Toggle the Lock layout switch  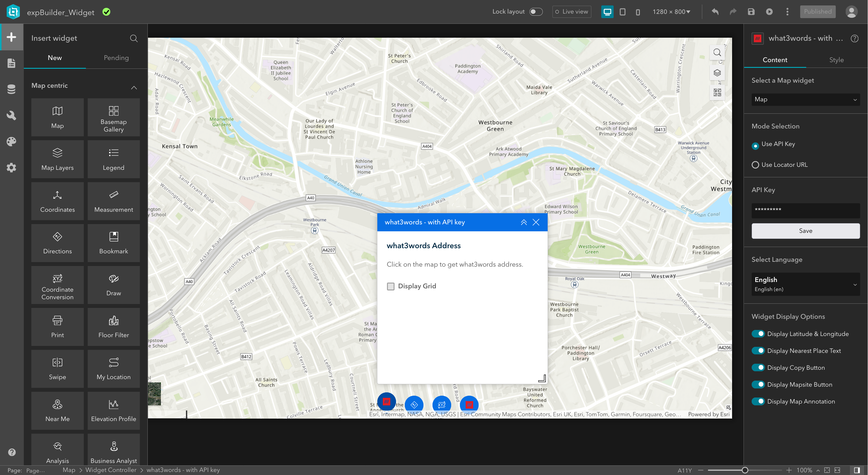(x=536, y=12)
